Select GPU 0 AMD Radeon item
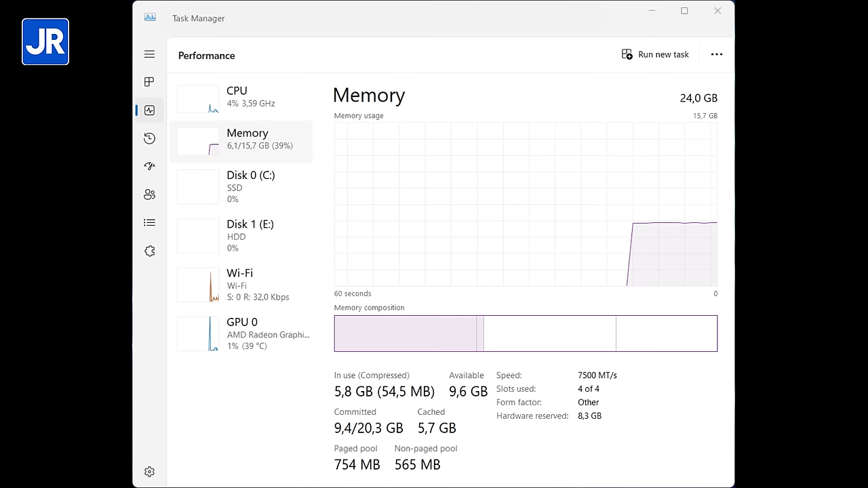868x488 pixels. click(x=241, y=333)
